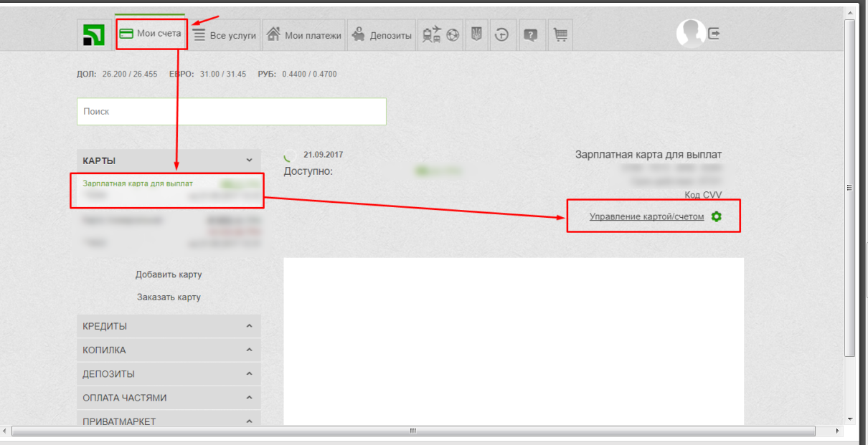This screenshot has width=868, height=445.
Task: Open the Мои счета tab
Action: tap(151, 33)
